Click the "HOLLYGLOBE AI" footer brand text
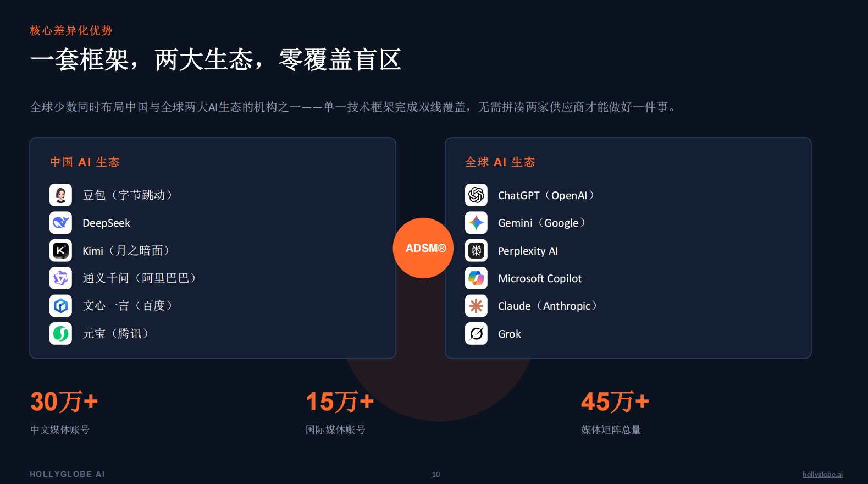Image resolution: width=868 pixels, height=484 pixels. [67, 474]
